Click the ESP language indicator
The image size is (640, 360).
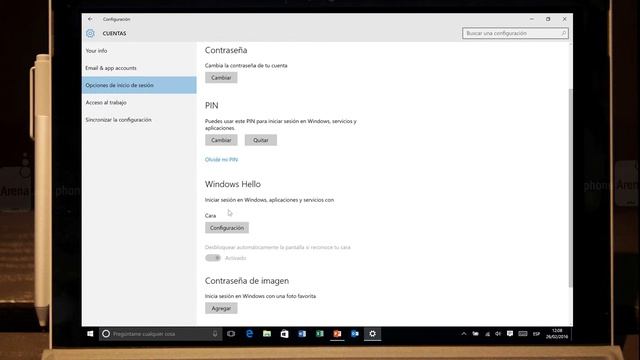coord(536,334)
